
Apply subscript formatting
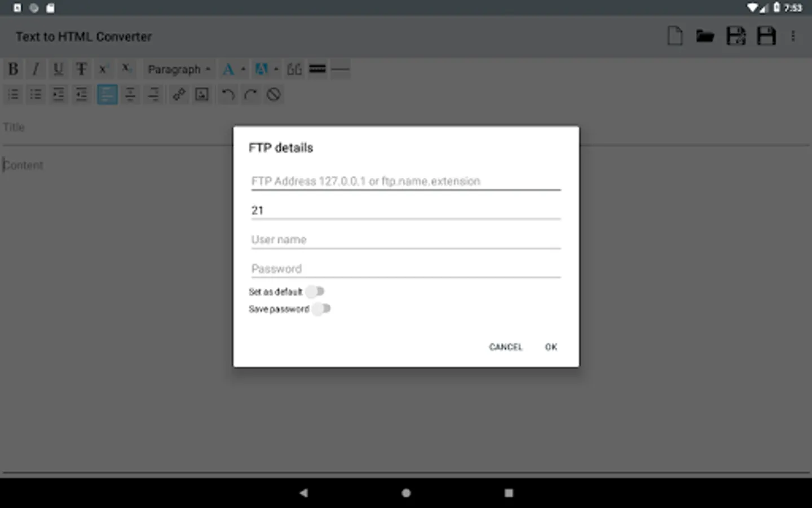click(x=126, y=69)
